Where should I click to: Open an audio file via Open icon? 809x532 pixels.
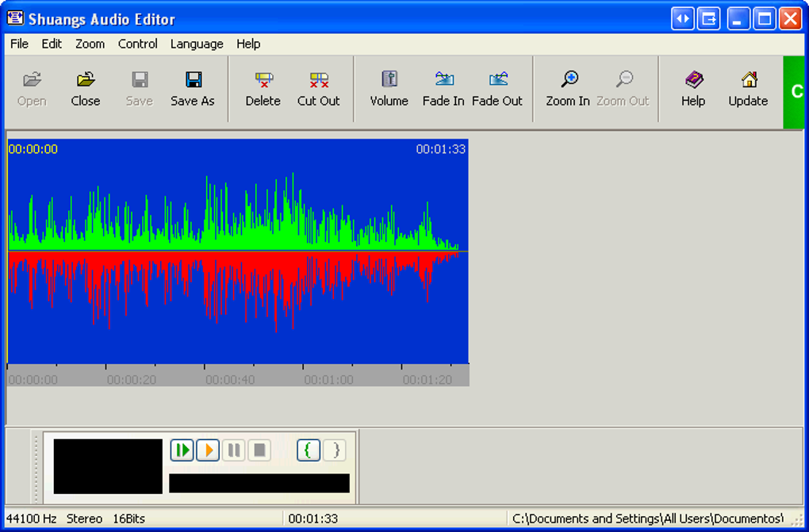pos(32,89)
